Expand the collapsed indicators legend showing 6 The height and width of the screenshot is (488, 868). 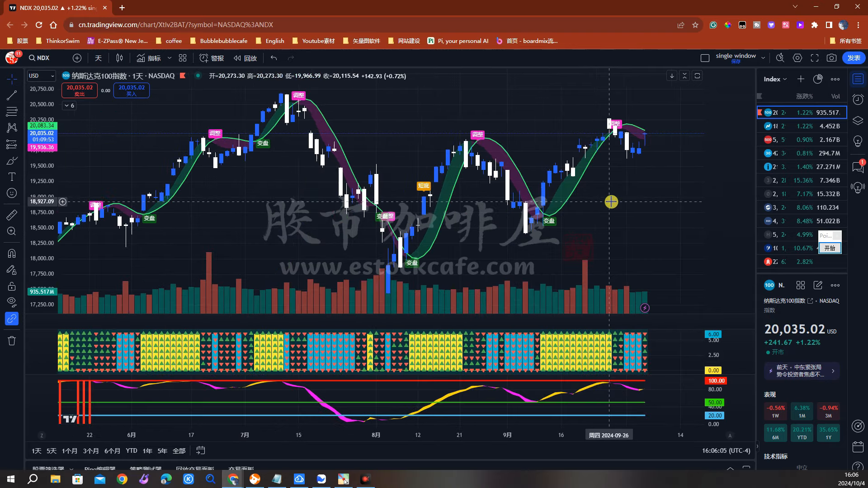(69, 105)
